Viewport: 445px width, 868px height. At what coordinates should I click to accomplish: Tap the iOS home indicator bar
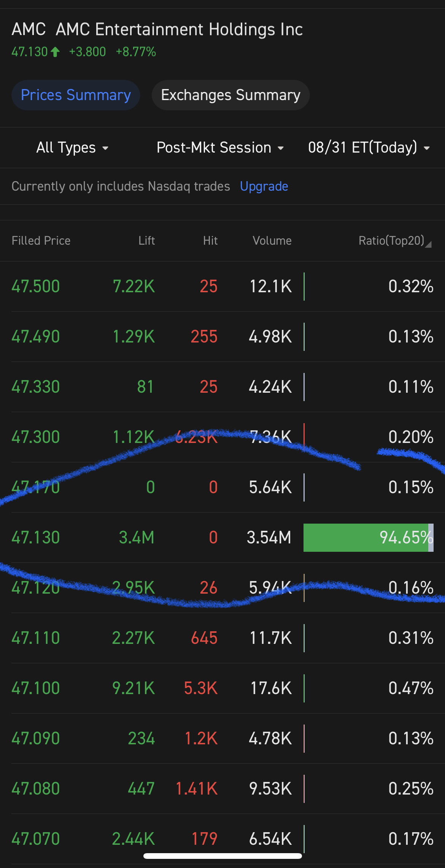(x=222, y=856)
